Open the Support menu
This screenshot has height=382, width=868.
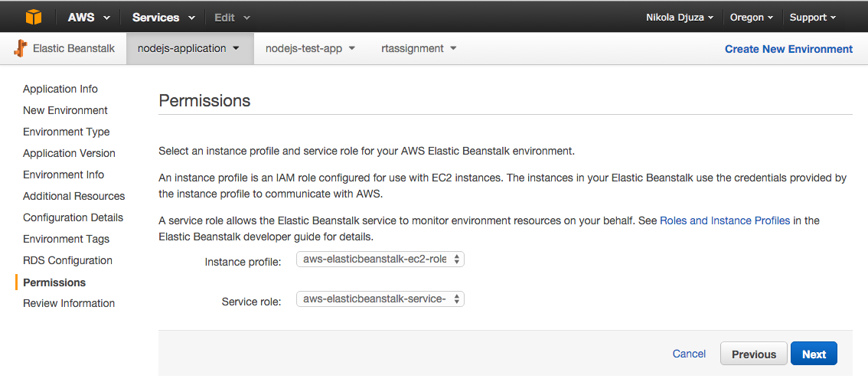click(x=813, y=17)
